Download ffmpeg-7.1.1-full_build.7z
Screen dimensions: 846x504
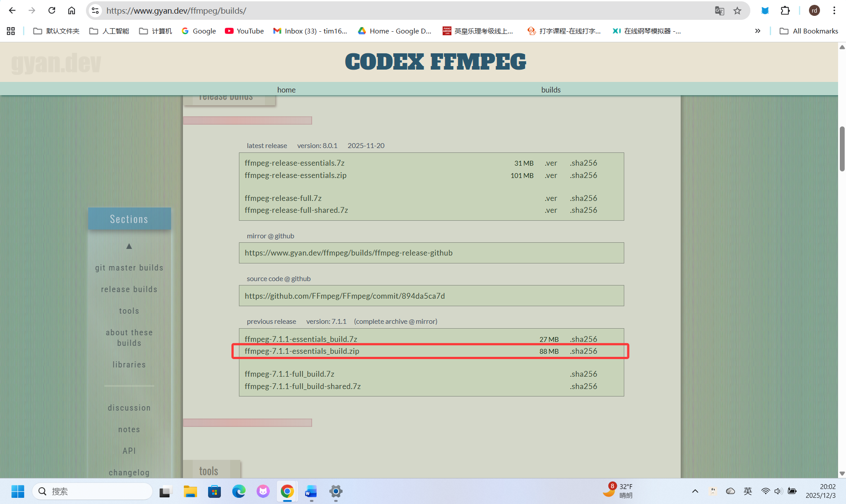(x=290, y=374)
